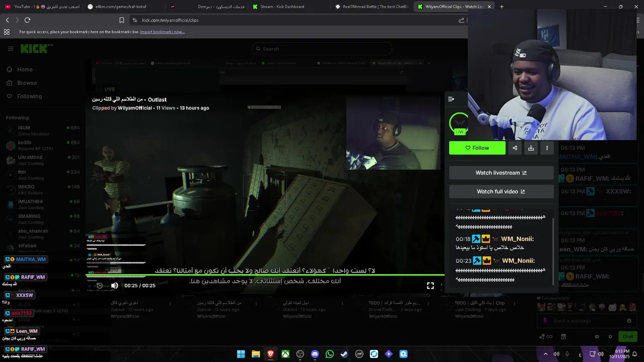644x362 pixels.
Task: Click the Send a message input
Action: tap(586, 321)
